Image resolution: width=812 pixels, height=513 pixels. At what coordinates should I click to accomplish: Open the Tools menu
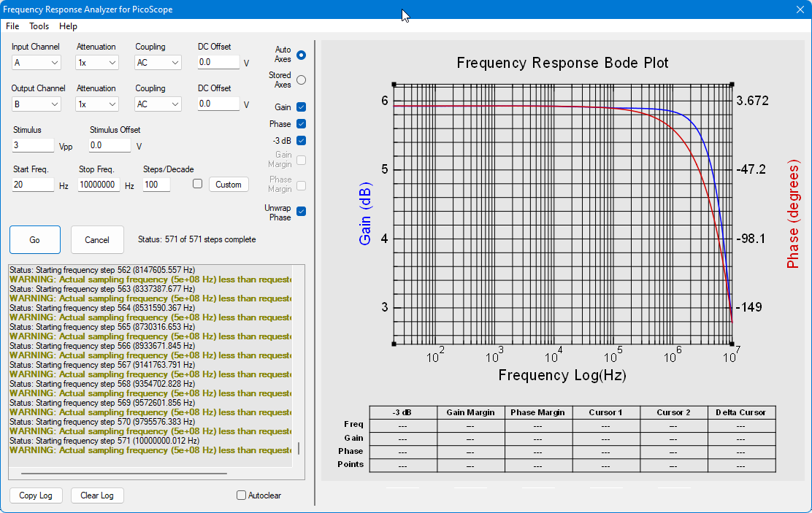(39, 26)
